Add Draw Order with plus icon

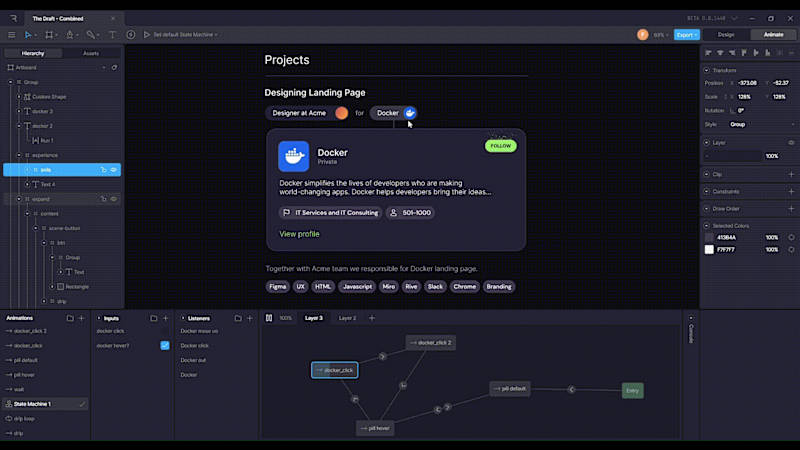click(x=791, y=209)
